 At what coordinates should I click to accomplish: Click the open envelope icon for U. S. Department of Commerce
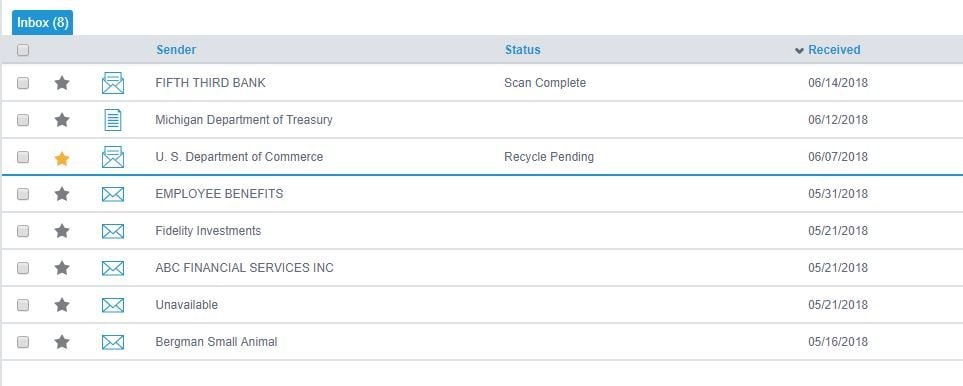click(113, 157)
